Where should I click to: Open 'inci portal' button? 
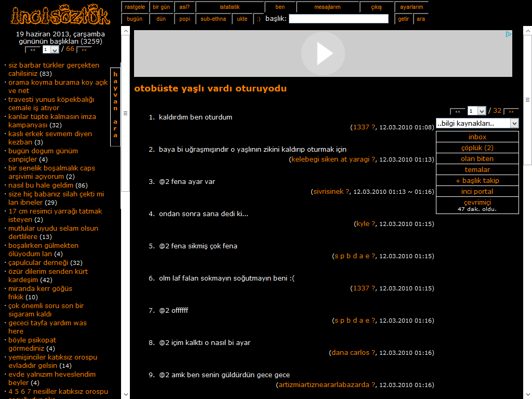(x=477, y=191)
